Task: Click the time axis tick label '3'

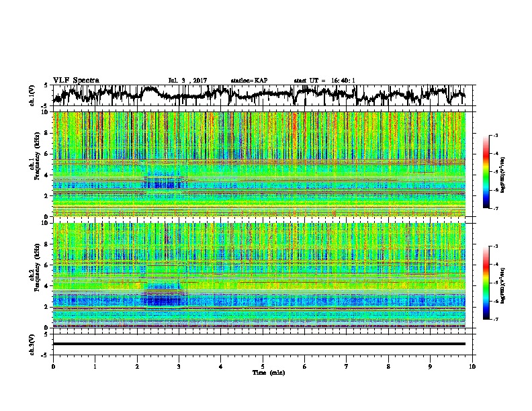Action: [x=179, y=367]
